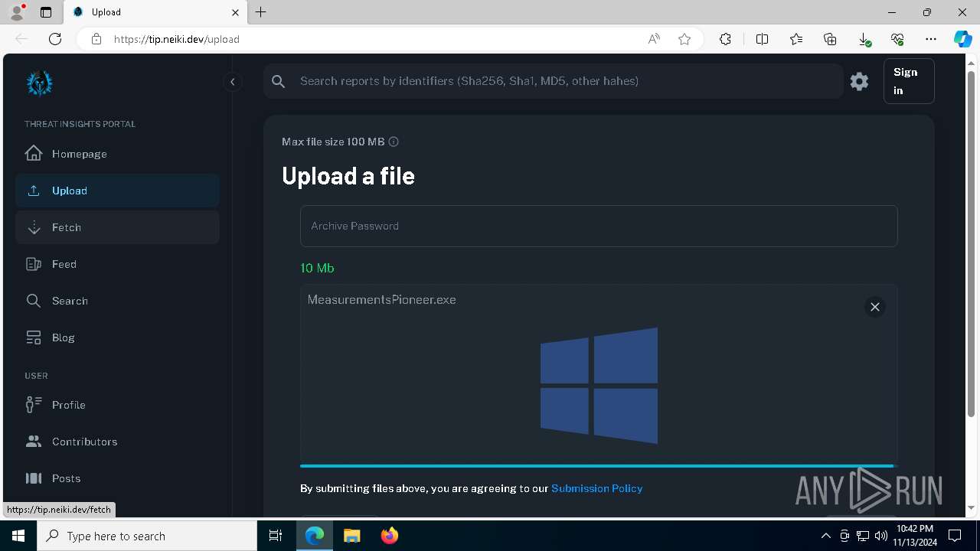Toggle Read aloud in address bar
Screen dimensions: 980x551
point(654,39)
